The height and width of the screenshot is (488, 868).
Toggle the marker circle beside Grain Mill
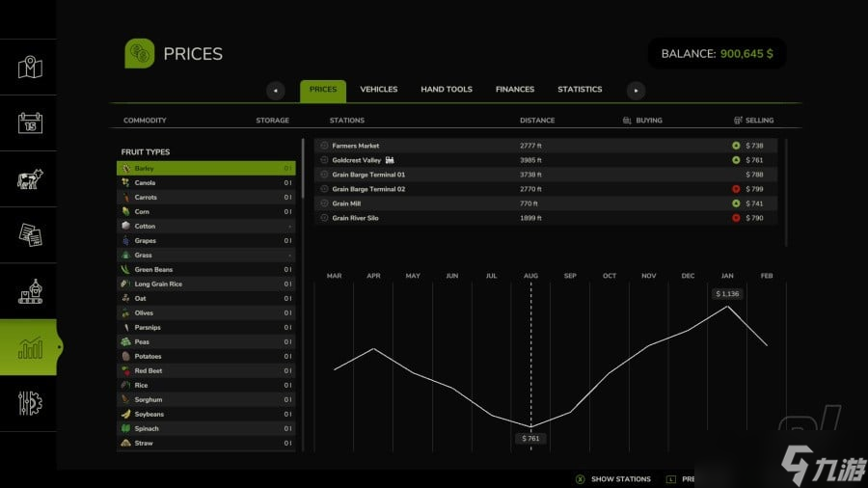(324, 203)
